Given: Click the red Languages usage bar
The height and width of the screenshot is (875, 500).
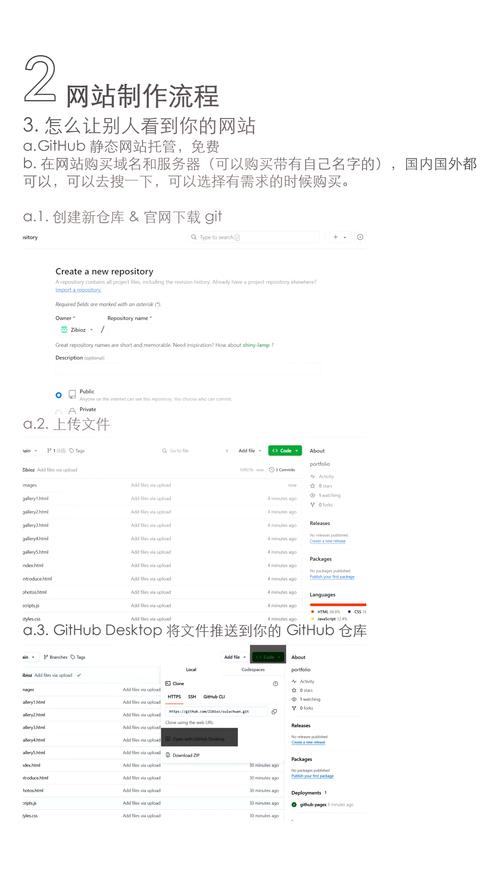Looking at the screenshot, I should 338,604.
